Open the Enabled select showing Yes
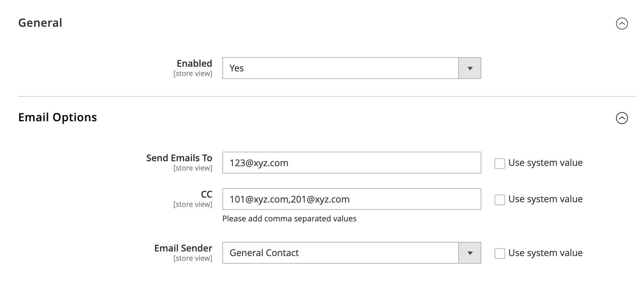 352,68
